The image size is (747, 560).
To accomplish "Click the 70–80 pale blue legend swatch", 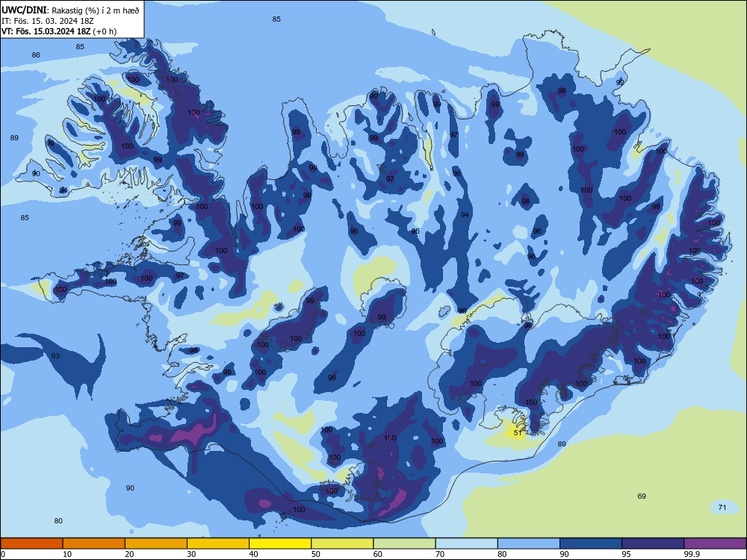I will pyautogui.click(x=466, y=544).
